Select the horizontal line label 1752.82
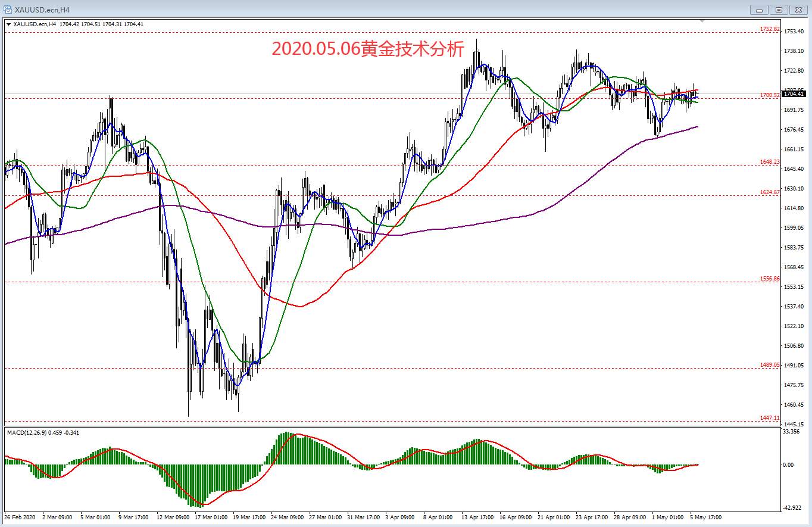The width and height of the screenshot is (812, 527). (770, 29)
